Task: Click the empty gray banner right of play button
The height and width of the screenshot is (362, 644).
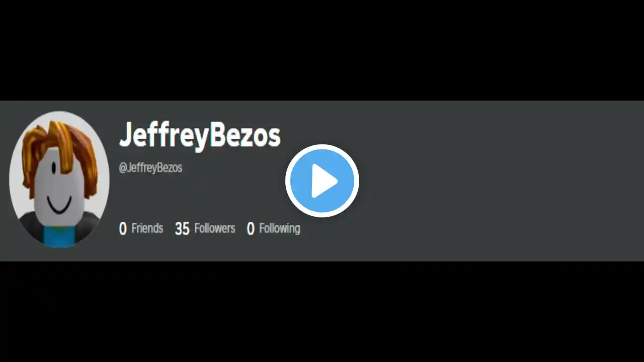Action: (503, 181)
